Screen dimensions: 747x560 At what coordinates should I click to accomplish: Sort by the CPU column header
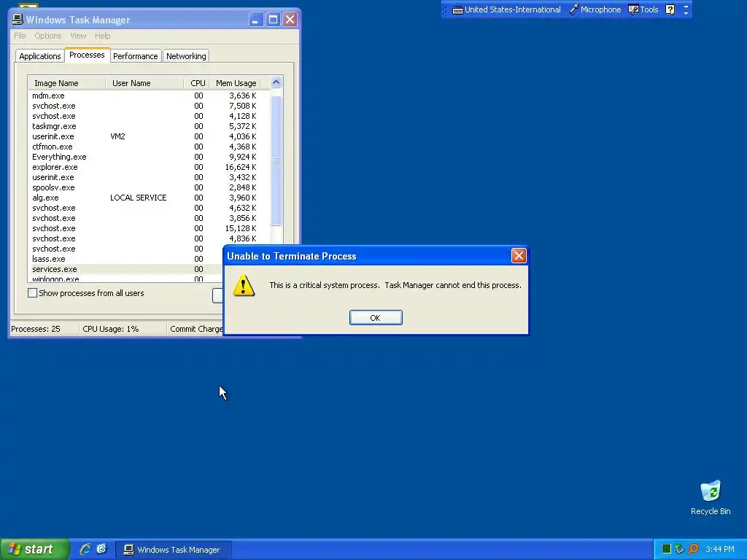tap(197, 83)
